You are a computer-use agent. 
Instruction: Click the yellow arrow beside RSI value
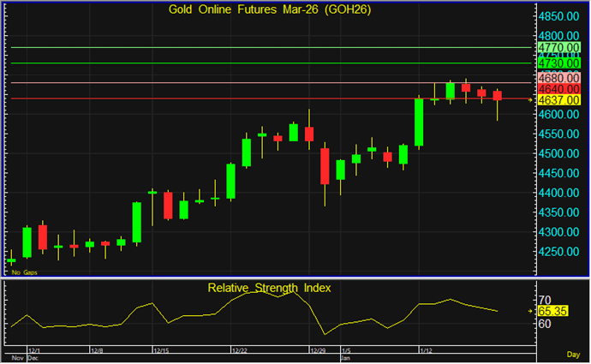(533, 313)
